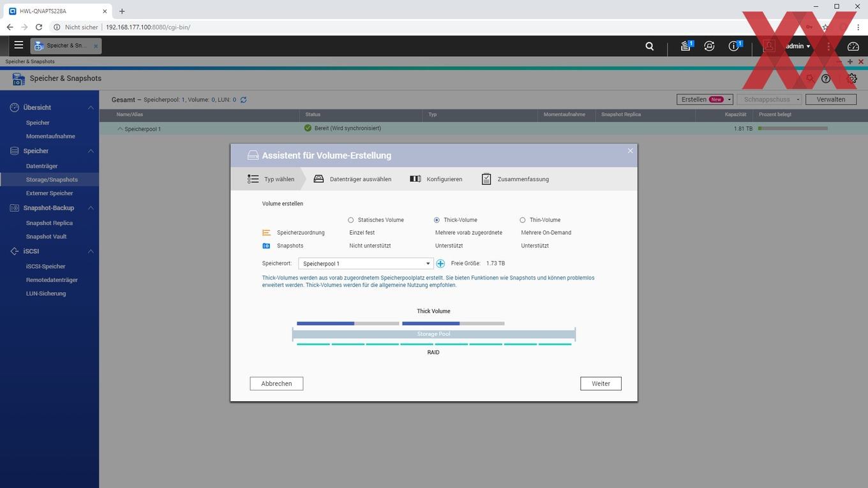Click the Snapshots row camera icon

(266, 246)
